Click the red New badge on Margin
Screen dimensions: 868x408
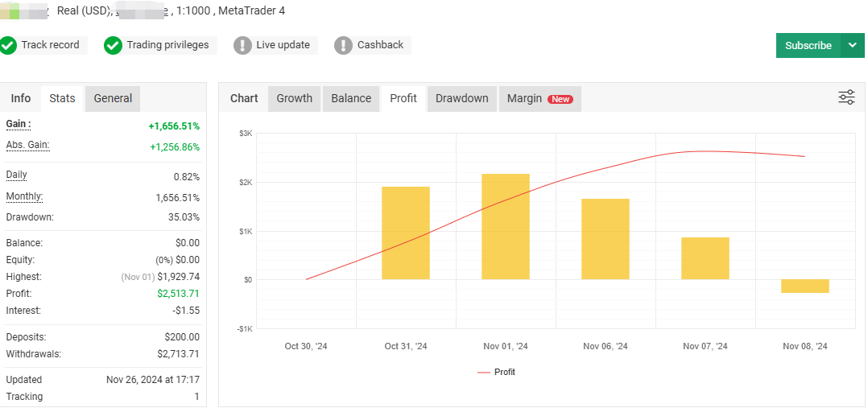pyautogui.click(x=560, y=99)
